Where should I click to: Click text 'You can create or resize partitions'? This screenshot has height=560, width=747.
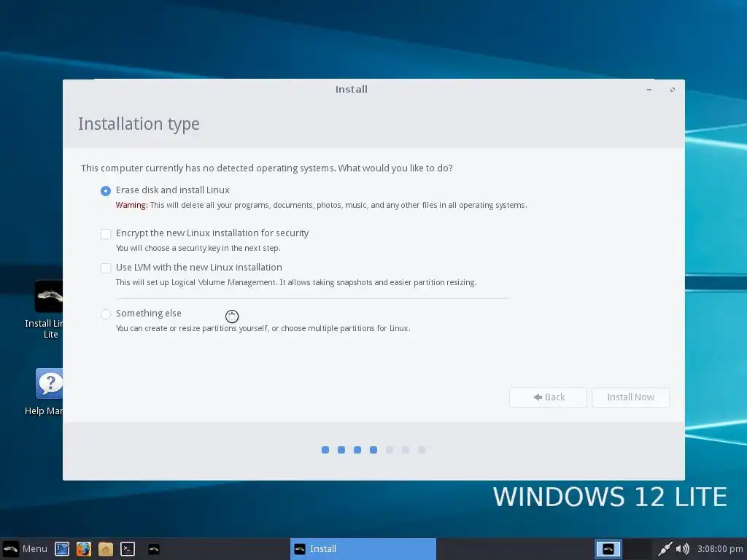263,329
